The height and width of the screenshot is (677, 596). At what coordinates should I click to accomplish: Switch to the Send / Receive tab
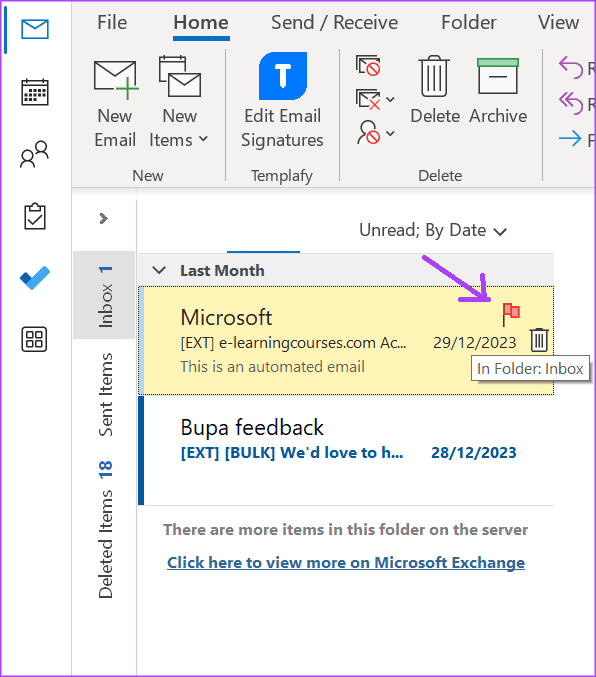pyautogui.click(x=334, y=22)
